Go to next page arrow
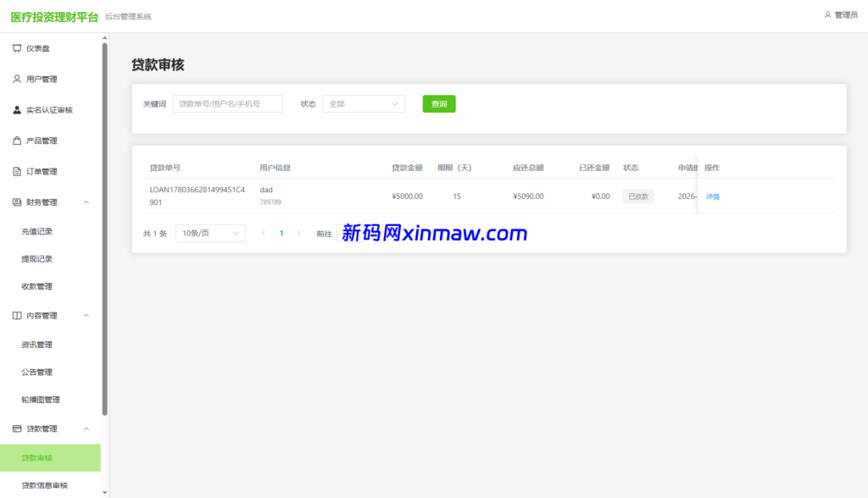The height and width of the screenshot is (498, 868). click(x=299, y=233)
